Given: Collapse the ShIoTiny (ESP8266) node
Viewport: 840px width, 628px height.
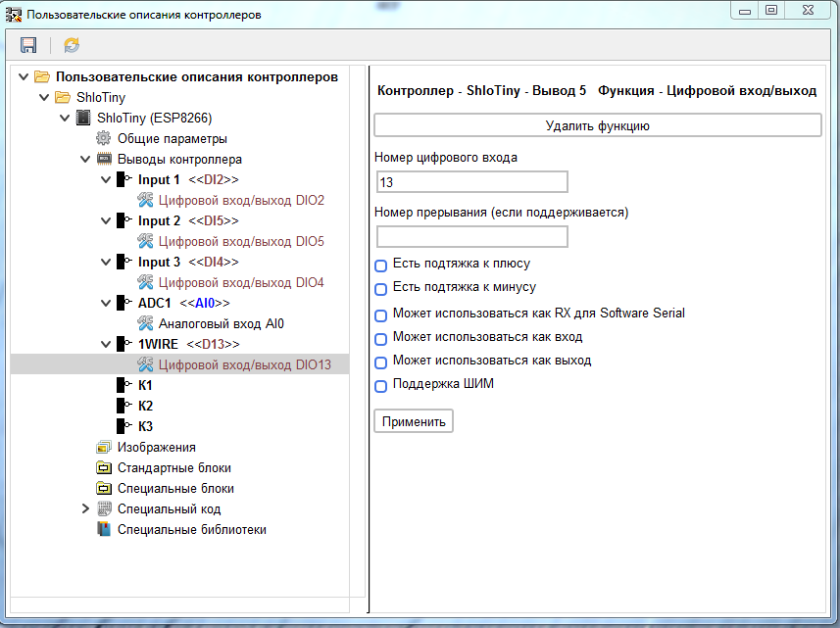Looking at the screenshot, I should tap(65, 118).
